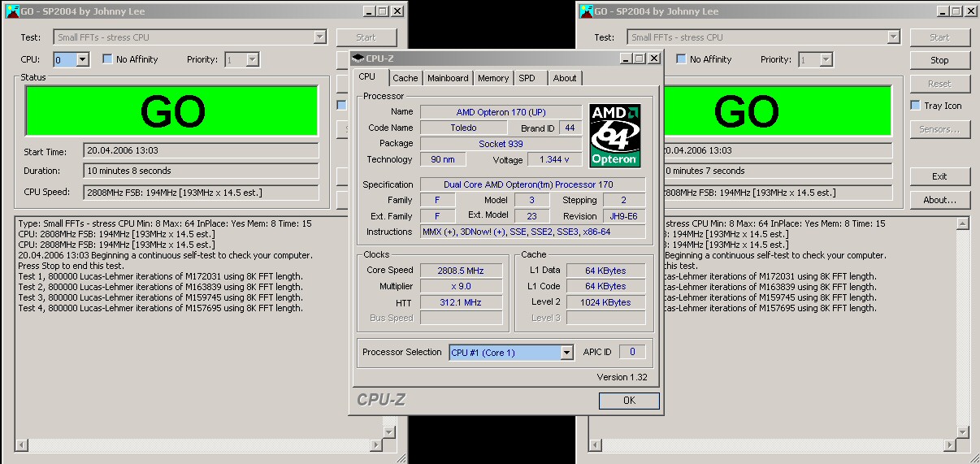Click Test 4 log line in left SP2004 window
This screenshot has height=464, width=980.
tap(160, 308)
